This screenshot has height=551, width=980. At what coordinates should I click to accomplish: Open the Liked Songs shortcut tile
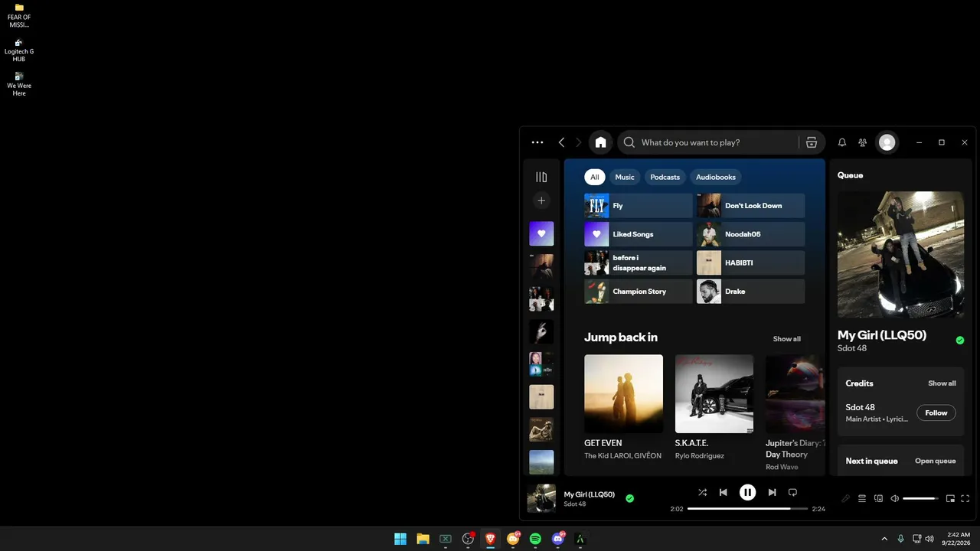[x=639, y=234]
